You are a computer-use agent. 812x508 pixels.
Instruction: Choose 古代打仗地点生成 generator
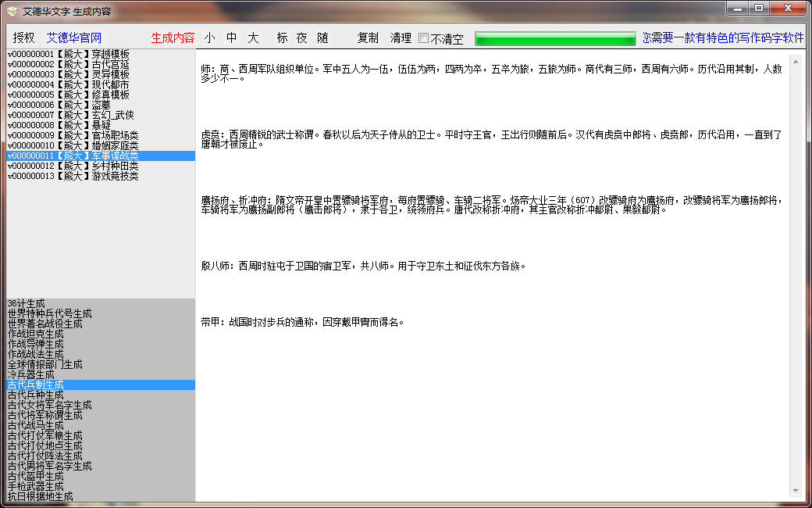point(101,445)
